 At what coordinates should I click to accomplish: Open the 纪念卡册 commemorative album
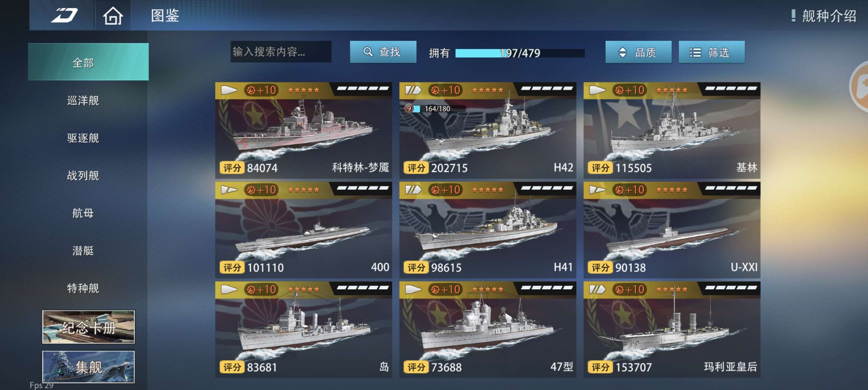[x=89, y=327]
